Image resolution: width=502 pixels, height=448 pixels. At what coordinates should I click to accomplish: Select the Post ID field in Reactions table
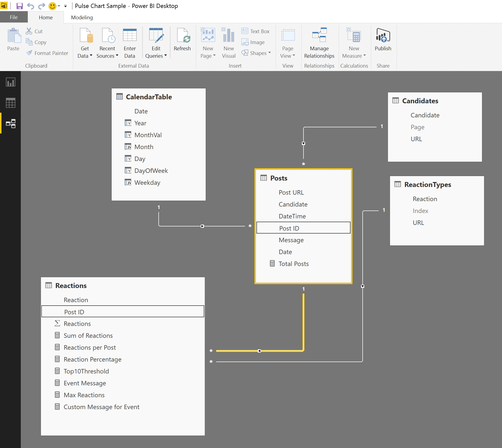[74, 312]
